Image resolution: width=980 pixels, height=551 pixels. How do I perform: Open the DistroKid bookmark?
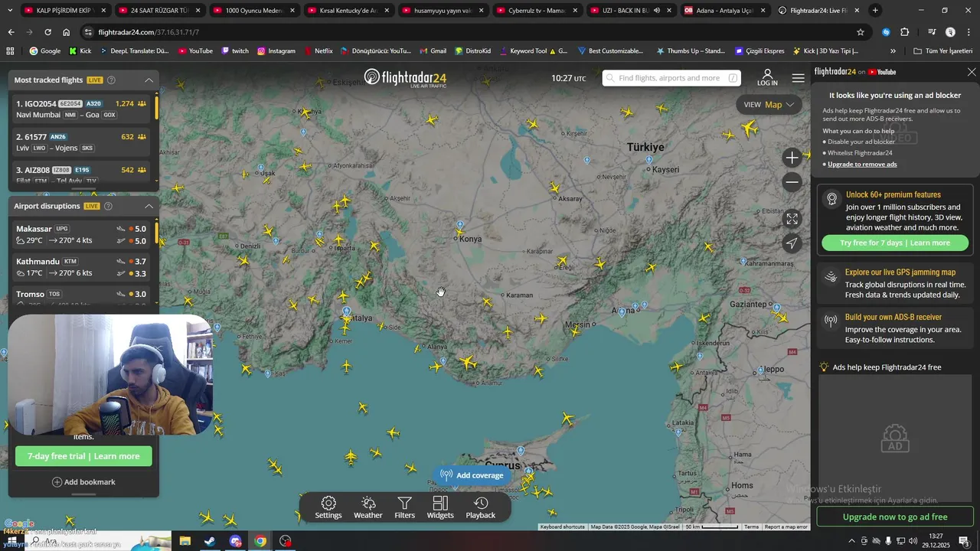[472, 51]
